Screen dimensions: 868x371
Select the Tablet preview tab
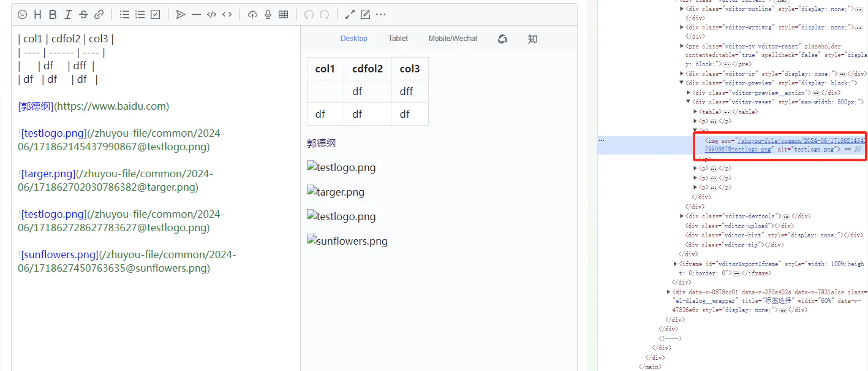point(398,39)
